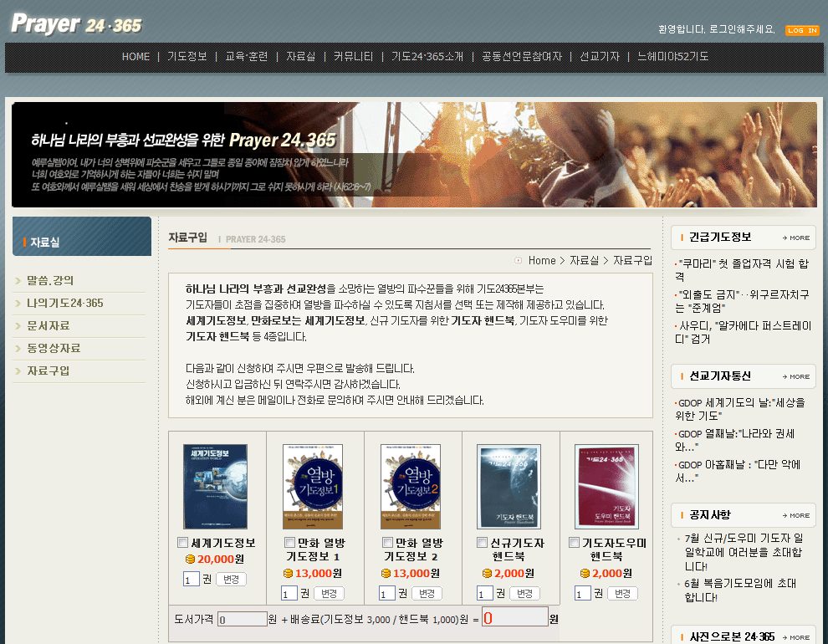
Task: Open the "외출도 금지" 위구르자치구 article
Action: coord(742,301)
